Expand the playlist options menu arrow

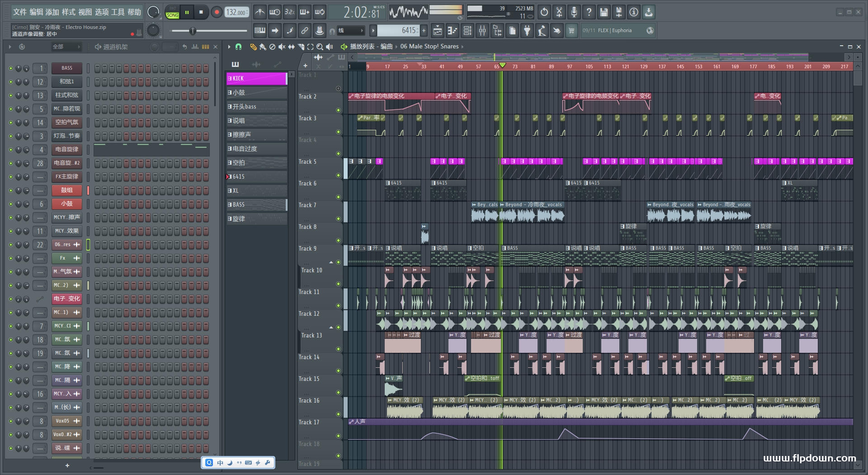click(x=229, y=47)
